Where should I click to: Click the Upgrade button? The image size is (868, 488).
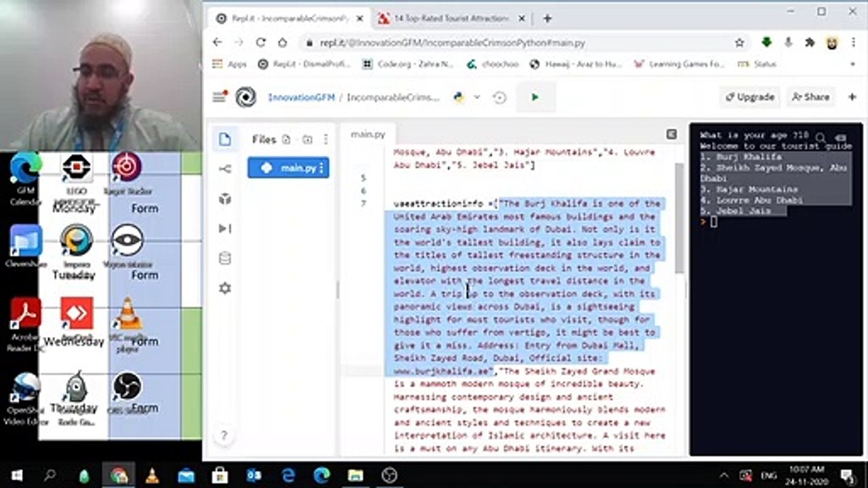(749, 97)
